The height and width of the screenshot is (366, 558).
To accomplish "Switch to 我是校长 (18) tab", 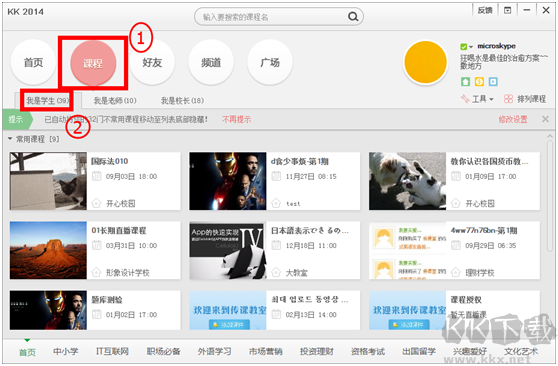I will click(182, 101).
